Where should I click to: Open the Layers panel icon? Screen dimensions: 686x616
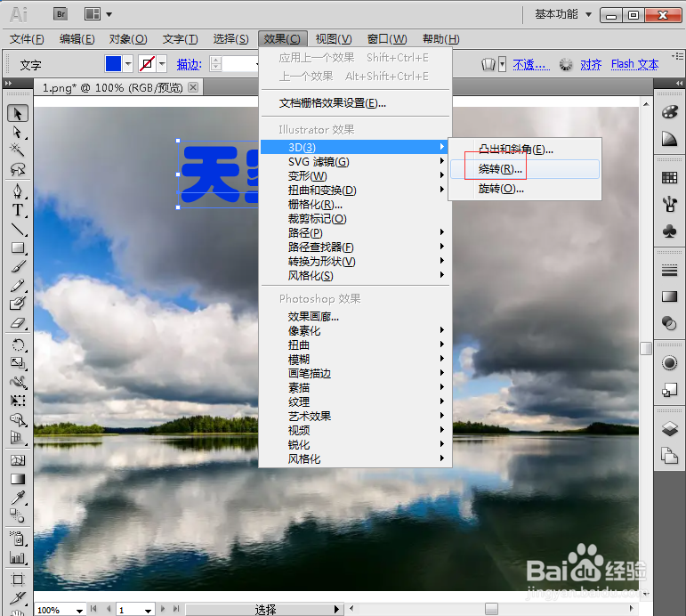(x=669, y=428)
